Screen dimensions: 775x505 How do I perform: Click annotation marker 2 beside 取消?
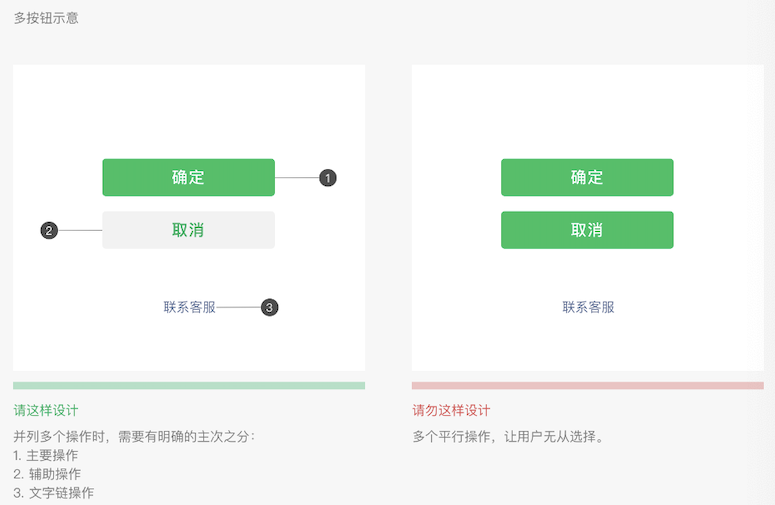click(x=49, y=231)
